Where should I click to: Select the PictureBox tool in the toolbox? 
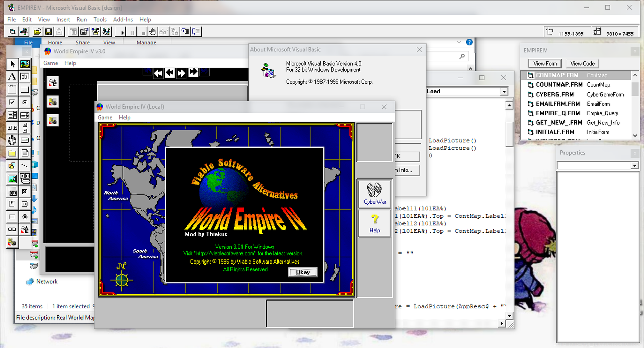pyautogui.click(x=25, y=64)
